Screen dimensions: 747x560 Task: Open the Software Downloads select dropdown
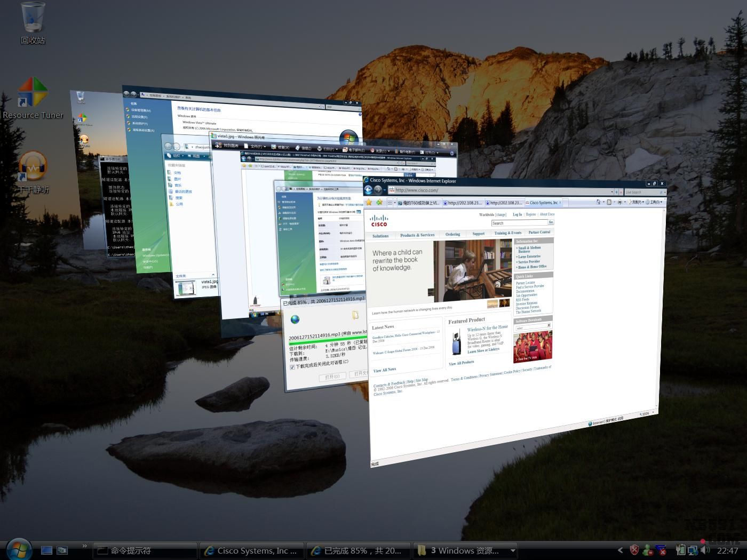pyautogui.click(x=532, y=326)
